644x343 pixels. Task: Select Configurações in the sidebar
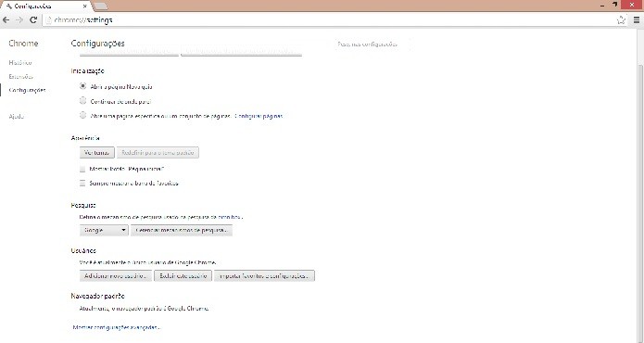coord(27,90)
